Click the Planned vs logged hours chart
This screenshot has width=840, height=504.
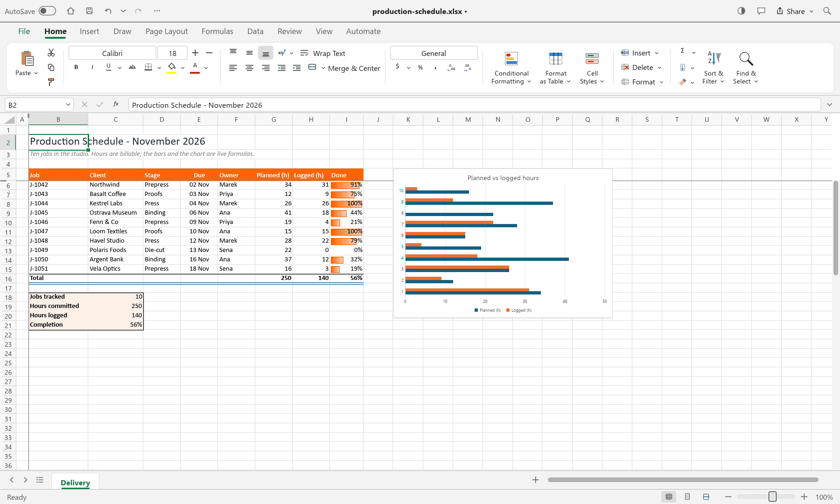[x=503, y=243]
